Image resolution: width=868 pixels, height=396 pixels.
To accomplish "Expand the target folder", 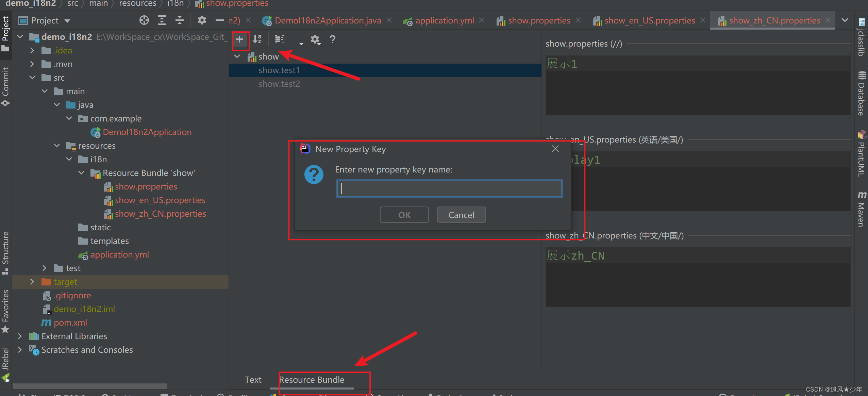I will (32, 282).
